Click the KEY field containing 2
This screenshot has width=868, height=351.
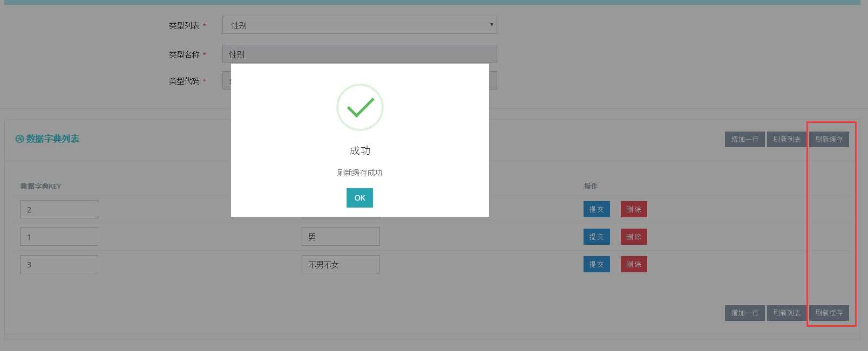pos(59,209)
